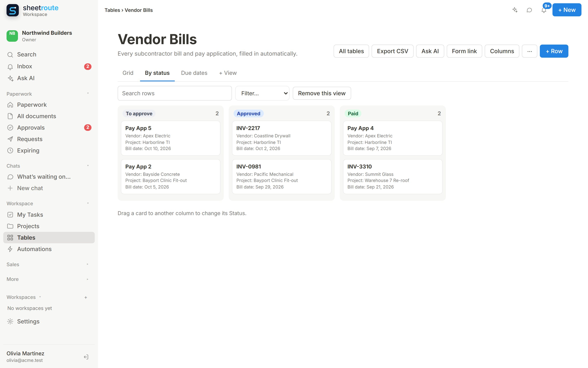This screenshot has height=368, width=588.
Task: Open the Columns button
Action: [502, 51]
